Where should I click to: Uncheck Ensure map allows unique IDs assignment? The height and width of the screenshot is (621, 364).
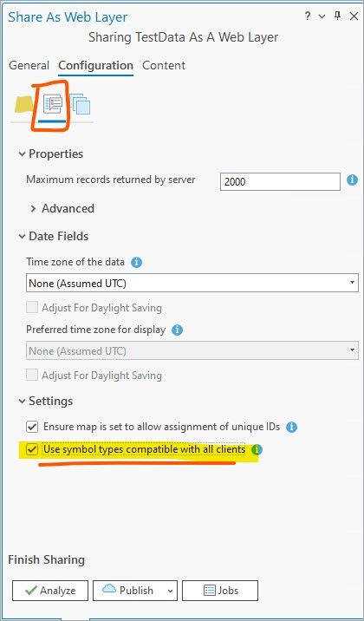click(32, 427)
